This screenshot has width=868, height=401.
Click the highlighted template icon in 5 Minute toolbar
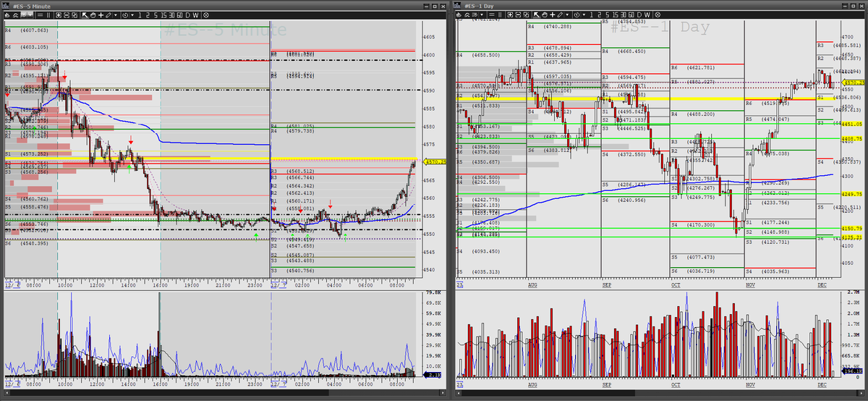coord(24,15)
